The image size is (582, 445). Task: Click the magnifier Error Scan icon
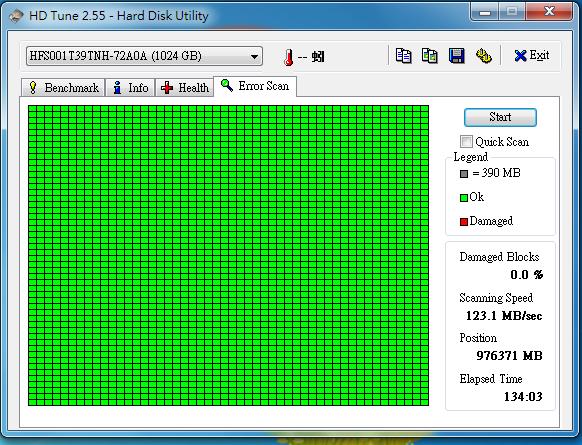pos(227,86)
